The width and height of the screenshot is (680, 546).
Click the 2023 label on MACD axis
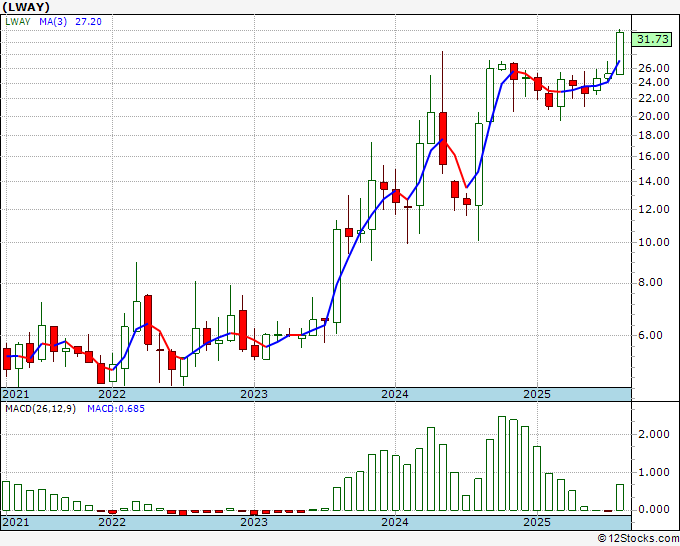tap(254, 522)
